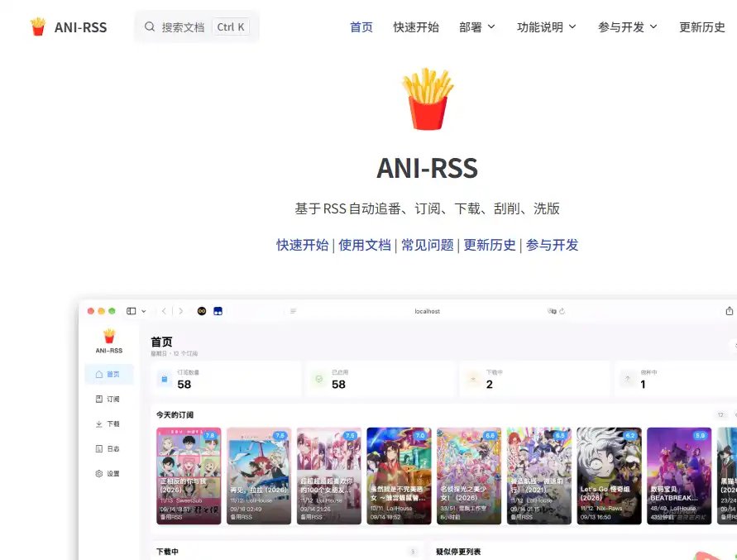The width and height of the screenshot is (737, 560).
Task: Click the search magnifier icon
Action: point(150,26)
